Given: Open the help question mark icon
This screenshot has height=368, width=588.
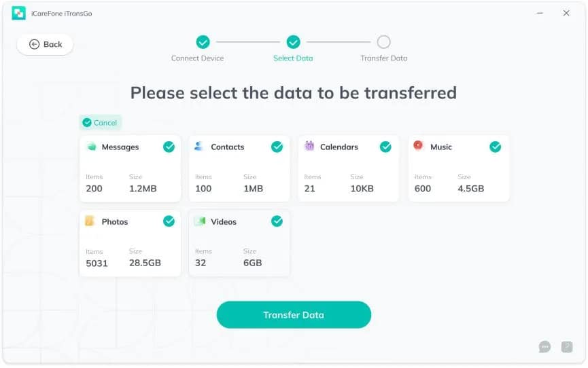Looking at the screenshot, I should click(x=567, y=347).
